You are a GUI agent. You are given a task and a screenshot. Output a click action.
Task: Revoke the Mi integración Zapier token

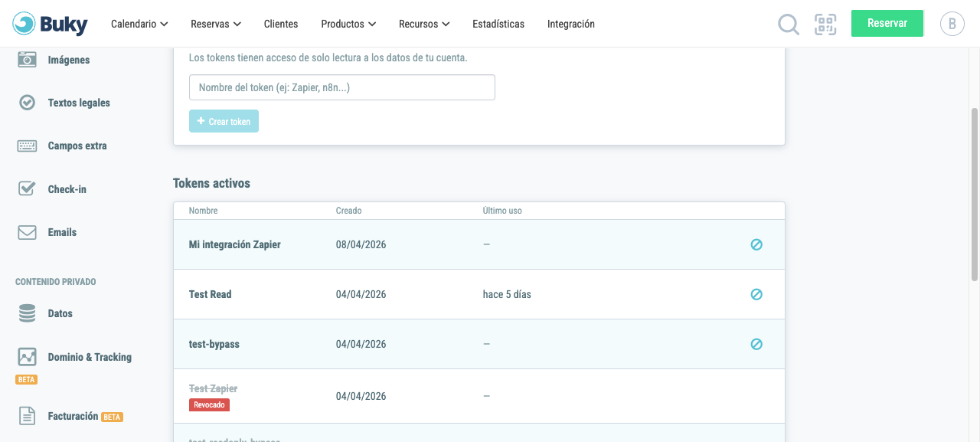click(756, 245)
